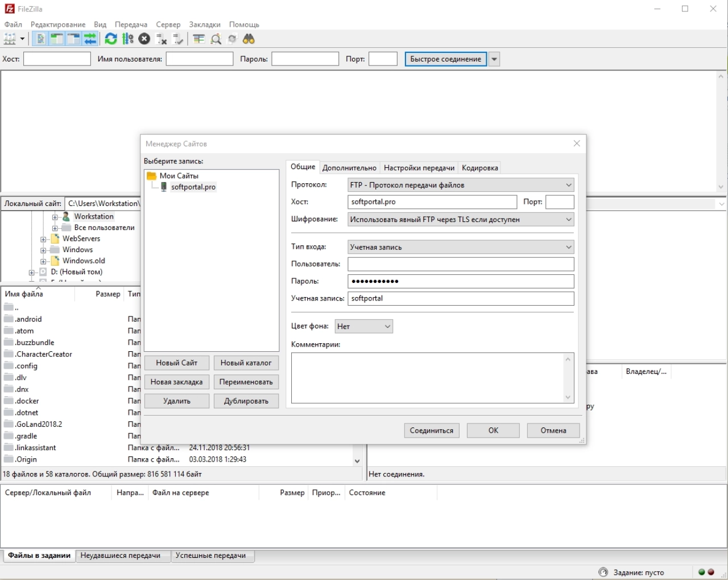Switch to the Дополнительно tab
This screenshot has width=728, height=580.
point(349,168)
